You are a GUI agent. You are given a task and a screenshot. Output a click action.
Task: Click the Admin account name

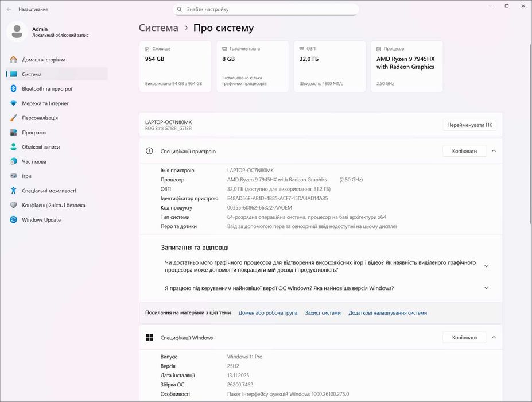(40, 29)
